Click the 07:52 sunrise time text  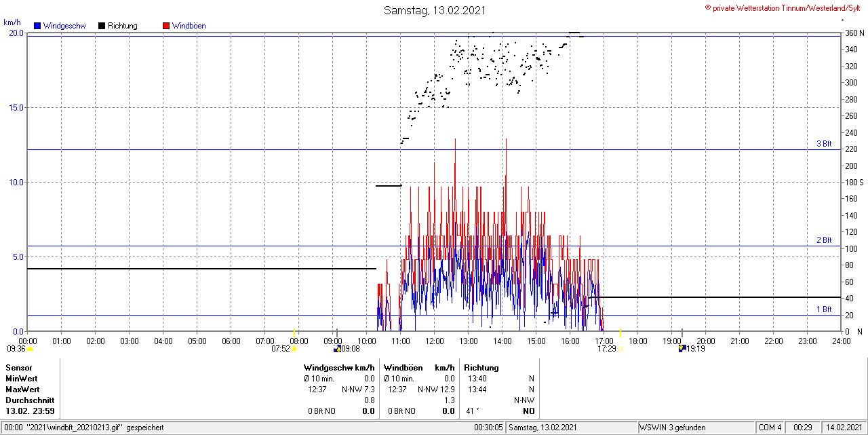(x=281, y=349)
